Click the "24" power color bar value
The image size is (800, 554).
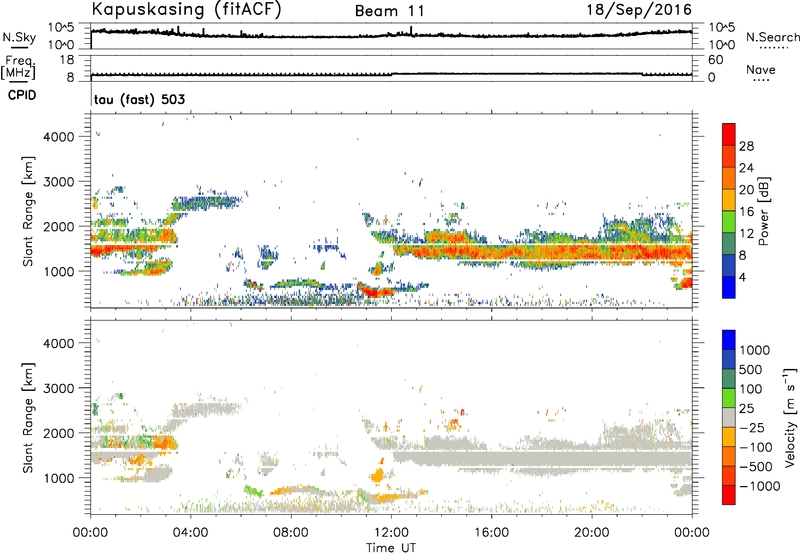746,168
